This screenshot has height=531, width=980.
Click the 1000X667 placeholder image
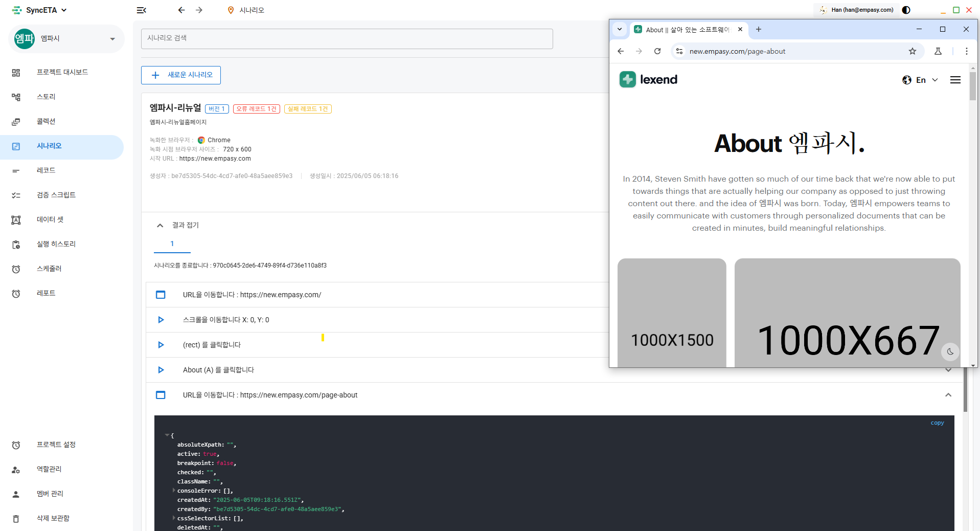[848, 313]
